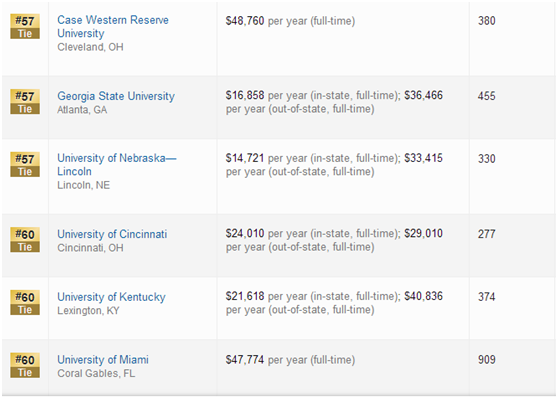Select the $48,760 tuition text
This screenshot has height=399, width=558.
pos(245,21)
